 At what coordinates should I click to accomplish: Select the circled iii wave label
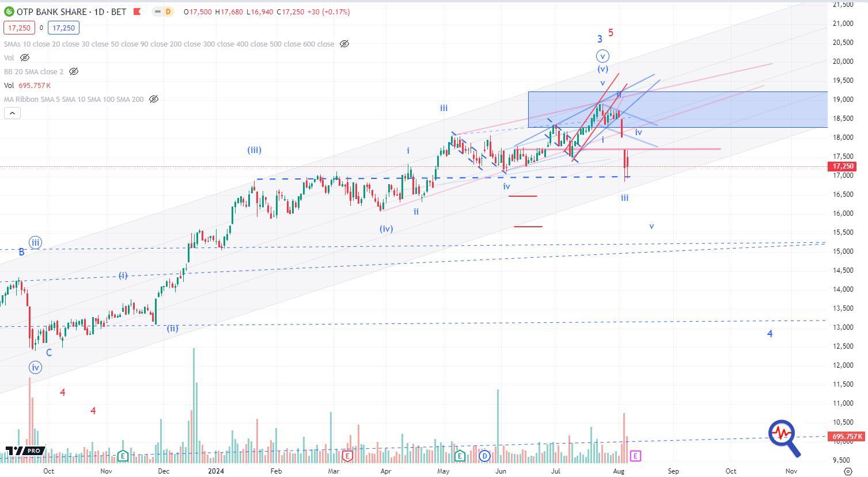click(35, 243)
